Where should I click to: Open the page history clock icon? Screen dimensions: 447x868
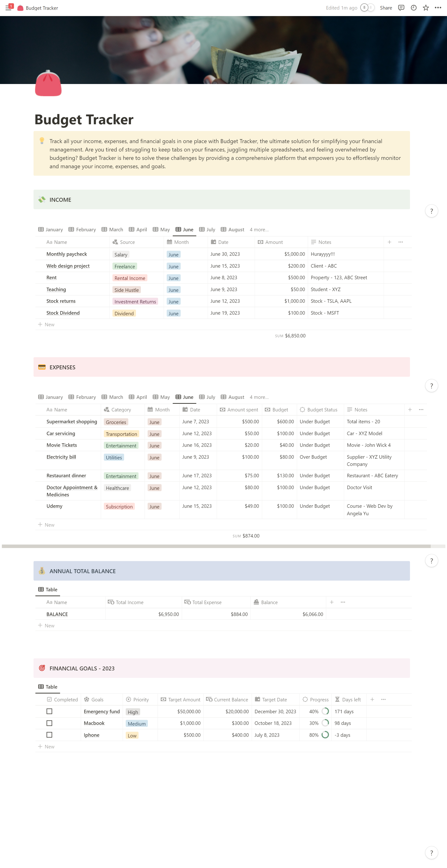[x=414, y=8]
